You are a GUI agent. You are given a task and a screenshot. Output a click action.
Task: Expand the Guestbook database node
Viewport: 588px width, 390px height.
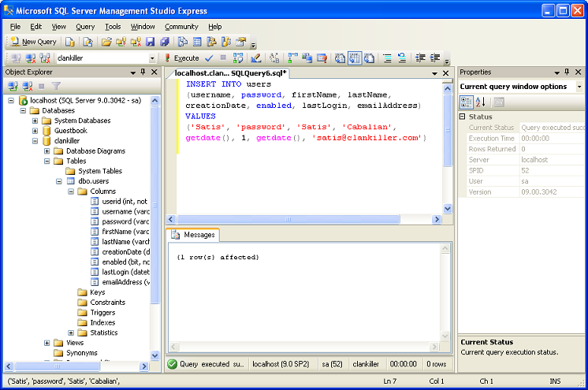pyautogui.click(x=35, y=131)
